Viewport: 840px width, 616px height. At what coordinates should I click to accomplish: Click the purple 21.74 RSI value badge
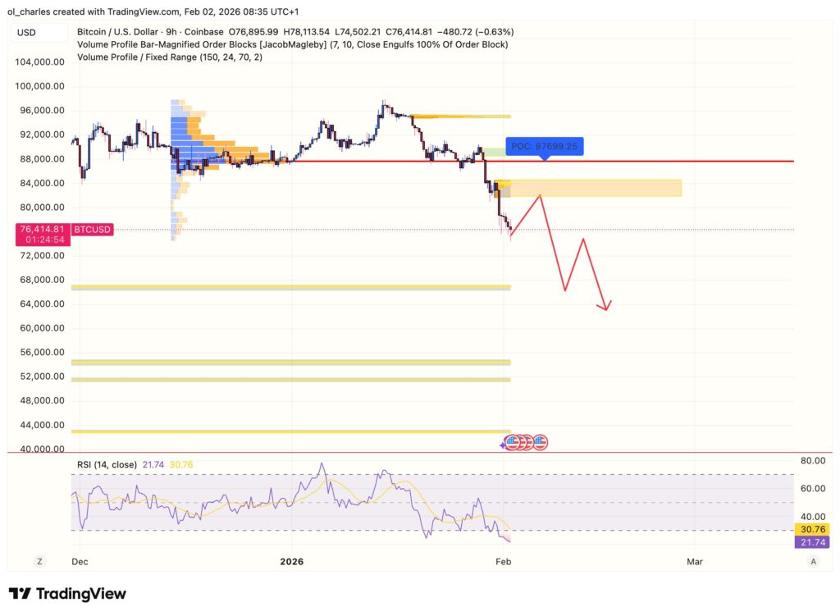pyautogui.click(x=810, y=542)
